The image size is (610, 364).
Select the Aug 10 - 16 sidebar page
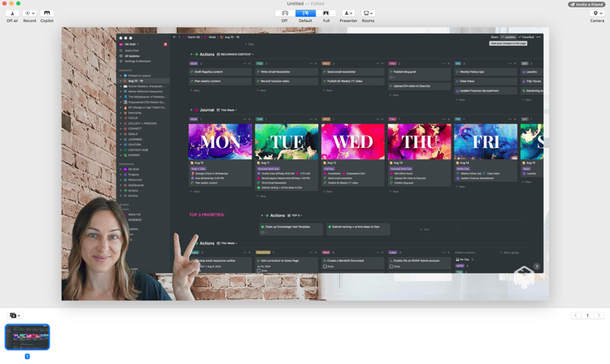pos(143,81)
